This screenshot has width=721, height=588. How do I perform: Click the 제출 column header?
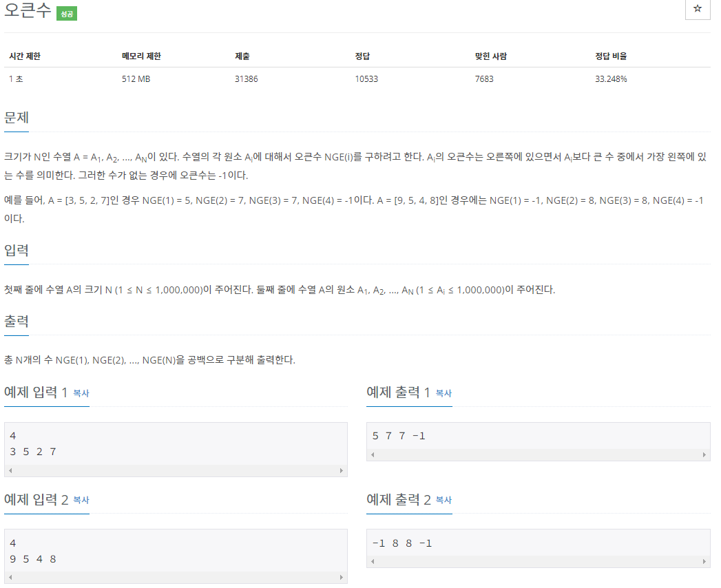pos(242,56)
